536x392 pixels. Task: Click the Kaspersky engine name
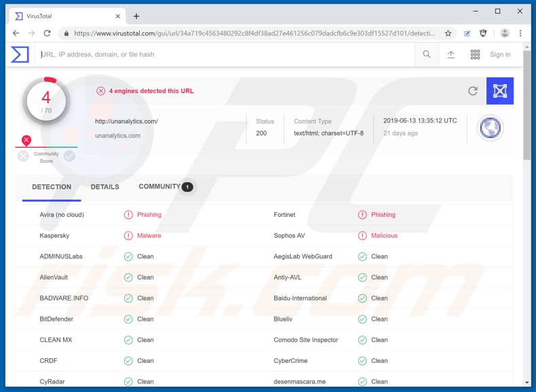54,235
